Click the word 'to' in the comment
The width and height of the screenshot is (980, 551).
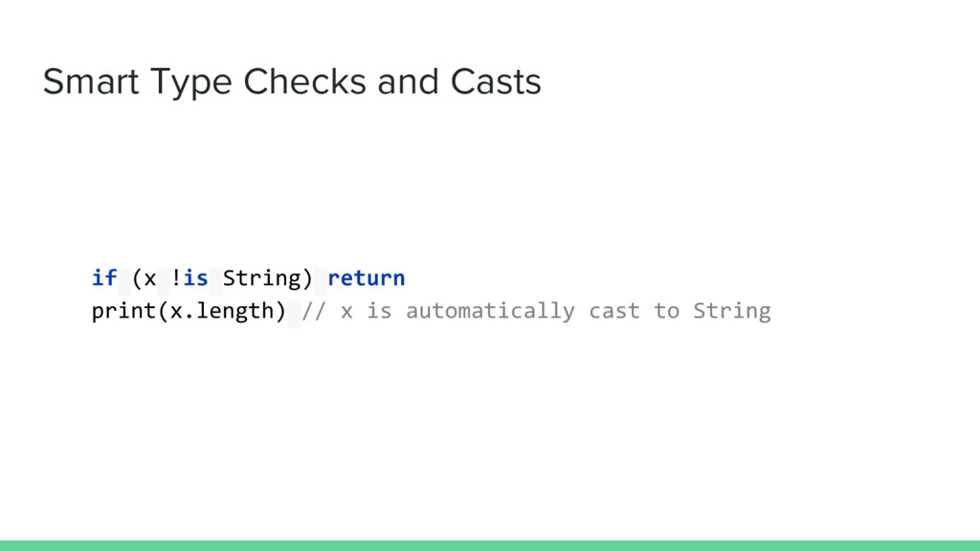(x=666, y=311)
